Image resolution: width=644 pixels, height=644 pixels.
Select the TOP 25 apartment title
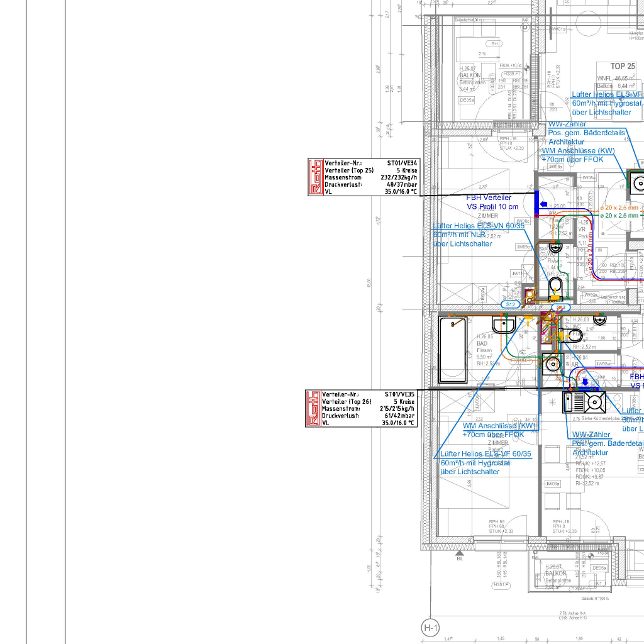pyautogui.click(x=622, y=66)
